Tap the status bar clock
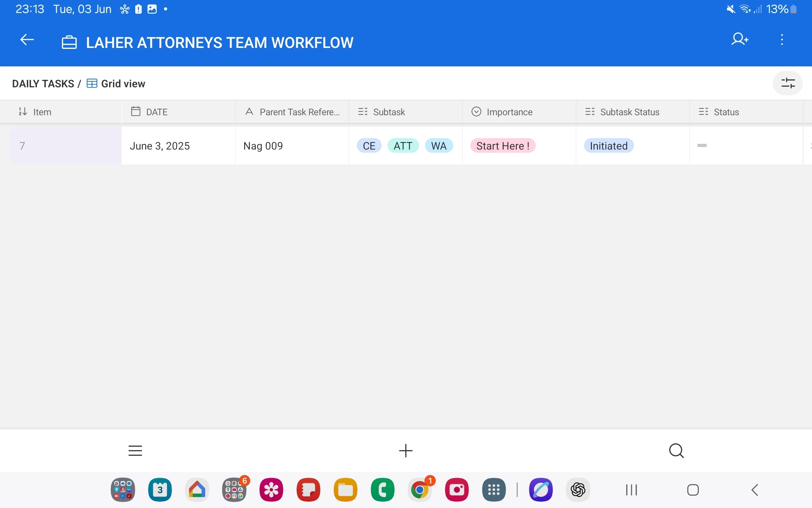Image resolution: width=812 pixels, height=508 pixels. pyautogui.click(x=30, y=9)
